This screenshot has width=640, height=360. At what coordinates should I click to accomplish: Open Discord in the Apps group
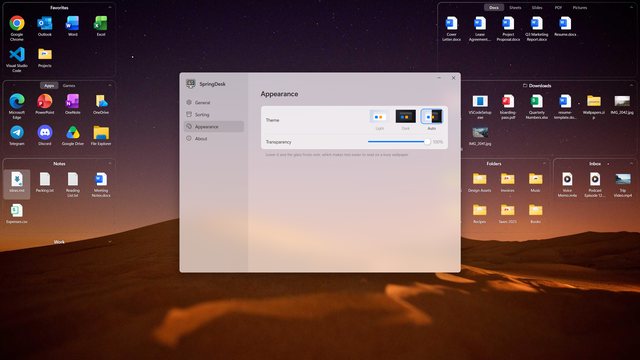point(45,135)
